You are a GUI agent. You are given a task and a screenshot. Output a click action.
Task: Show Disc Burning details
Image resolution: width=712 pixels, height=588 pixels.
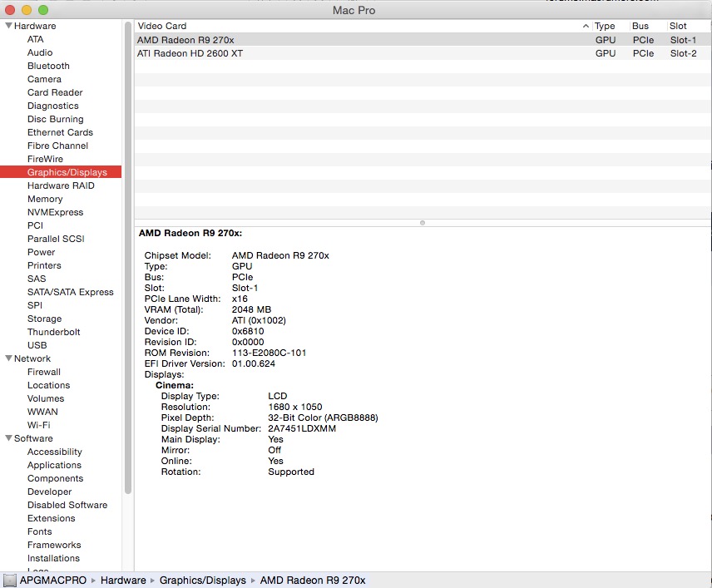click(56, 119)
